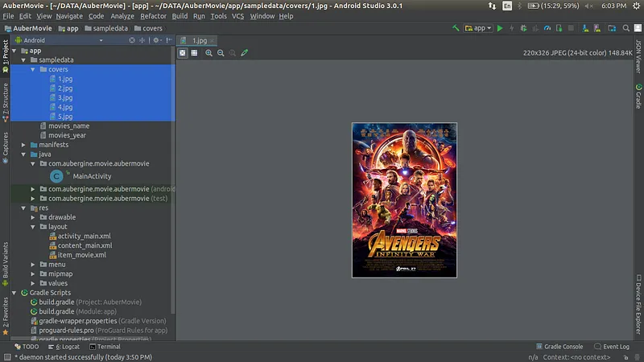Open the Logcat tool window

coord(64,347)
